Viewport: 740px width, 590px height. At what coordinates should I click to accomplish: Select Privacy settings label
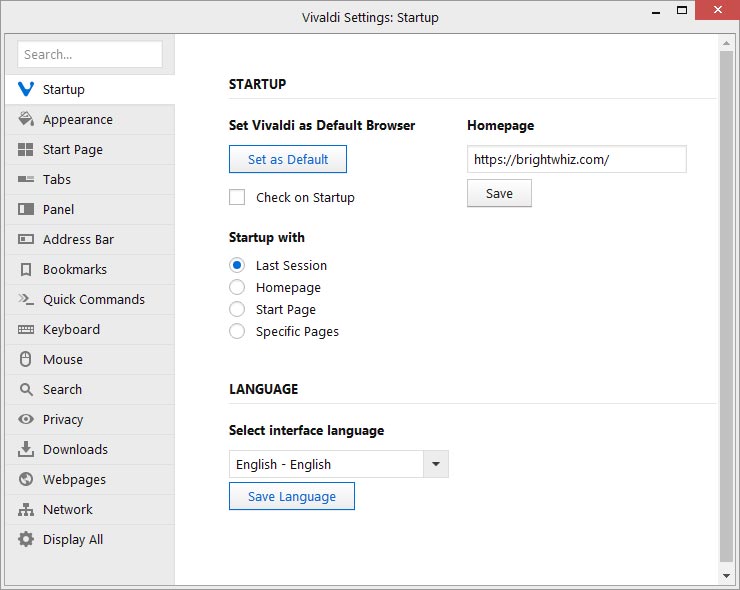point(63,420)
